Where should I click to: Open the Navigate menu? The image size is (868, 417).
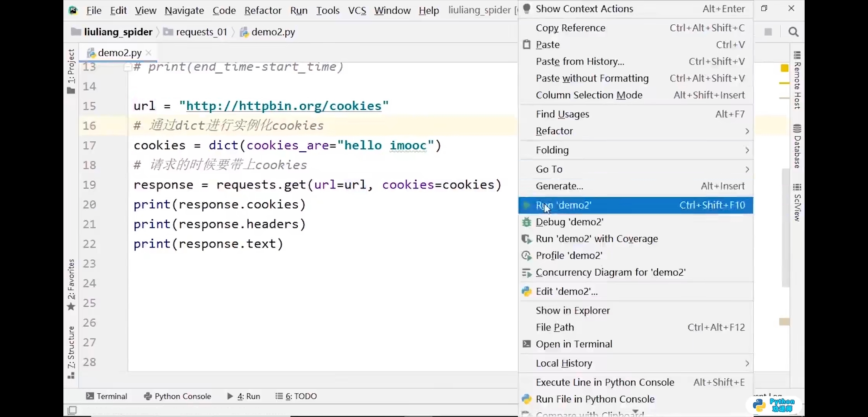pyautogui.click(x=184, y=10)
